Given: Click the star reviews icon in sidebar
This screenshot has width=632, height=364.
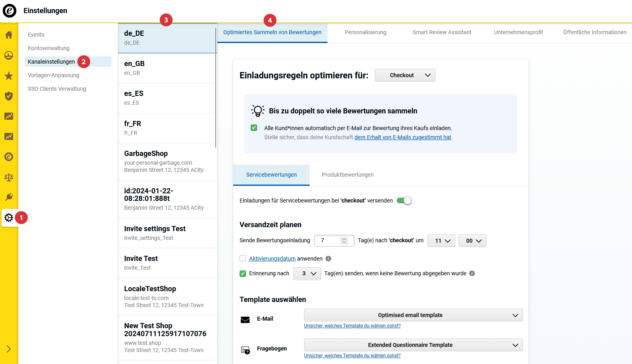Looking at the screenshot, I should click(9, 76).
